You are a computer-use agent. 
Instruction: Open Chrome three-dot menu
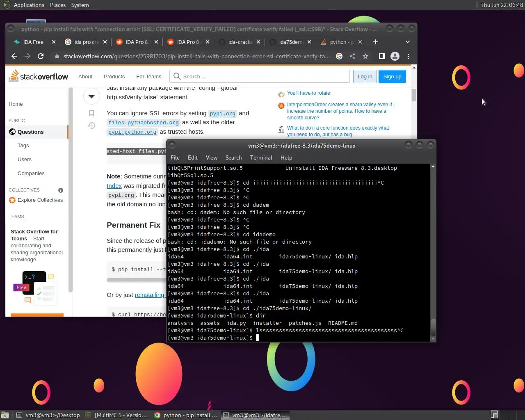[x=408, y=56]
